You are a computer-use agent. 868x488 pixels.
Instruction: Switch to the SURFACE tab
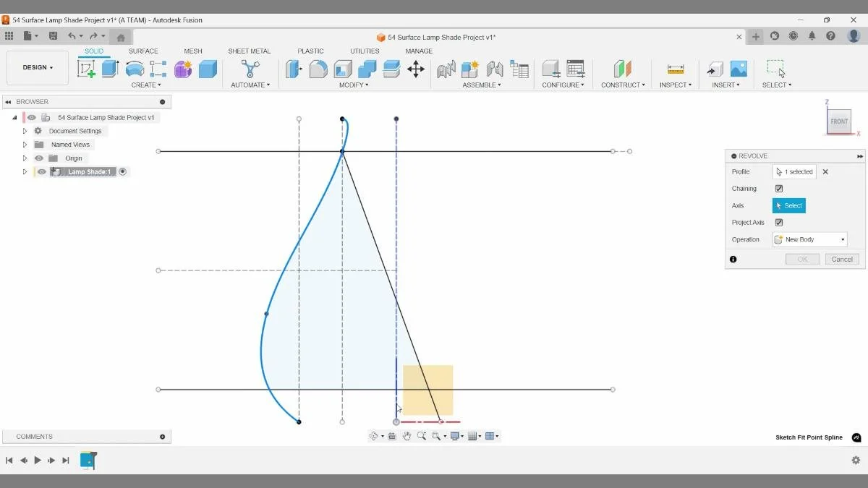click(x=143, y=51)
